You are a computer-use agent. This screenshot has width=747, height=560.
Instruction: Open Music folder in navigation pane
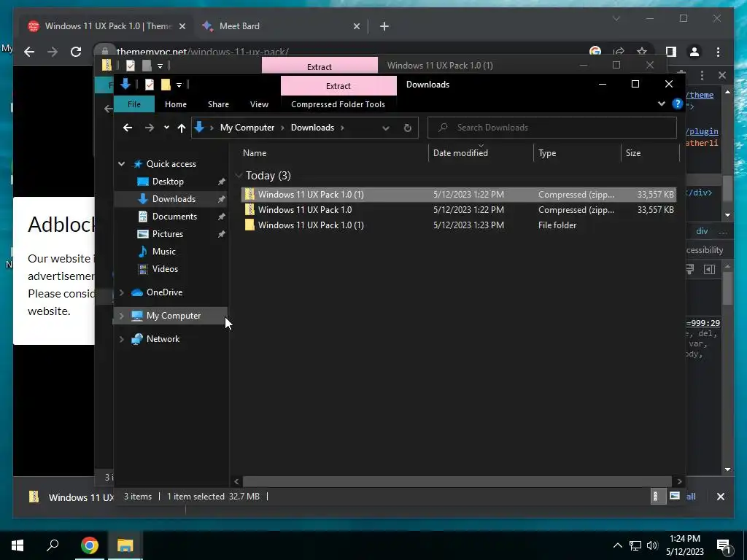coord(163,252)
